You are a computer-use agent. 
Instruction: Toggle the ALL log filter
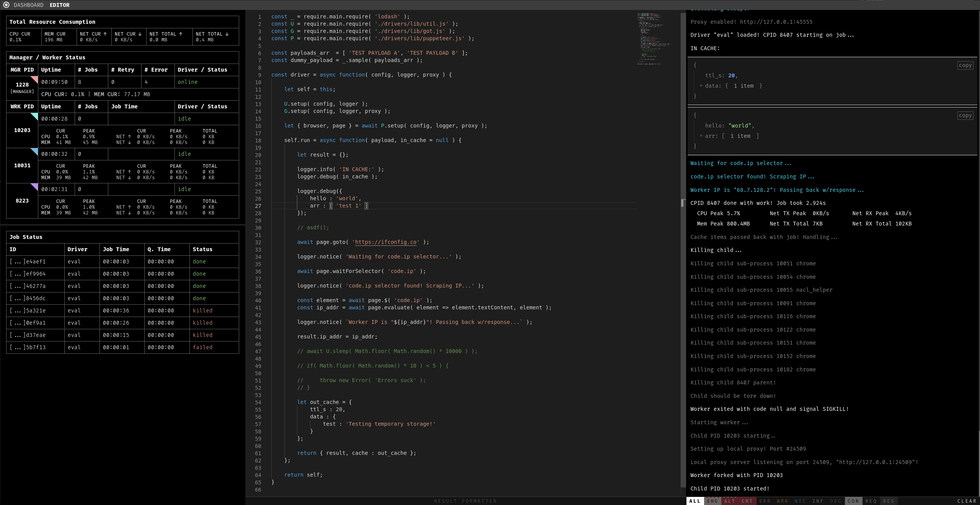click(695, 501)
